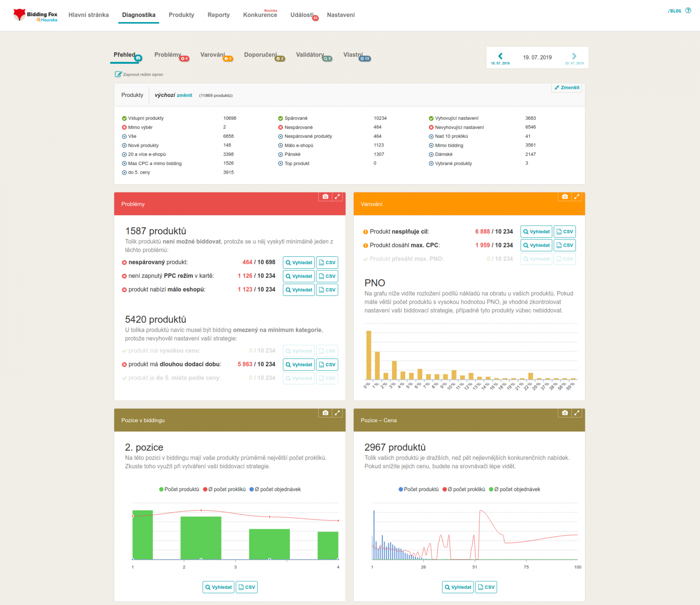Export CSV for není zapnutý PPC režim
700x605 pixels.
click(x=327, y=276)
